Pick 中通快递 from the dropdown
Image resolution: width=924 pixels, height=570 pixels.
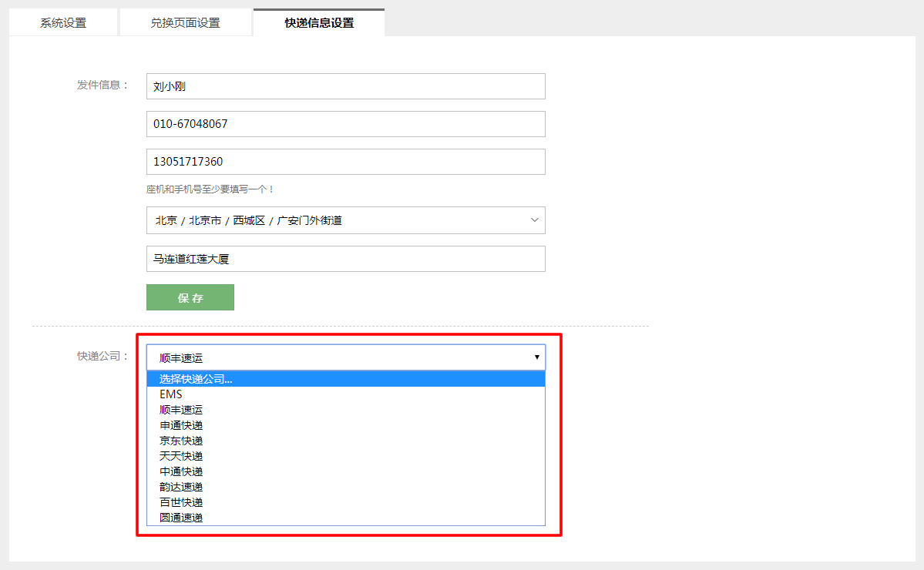[346, 471]
